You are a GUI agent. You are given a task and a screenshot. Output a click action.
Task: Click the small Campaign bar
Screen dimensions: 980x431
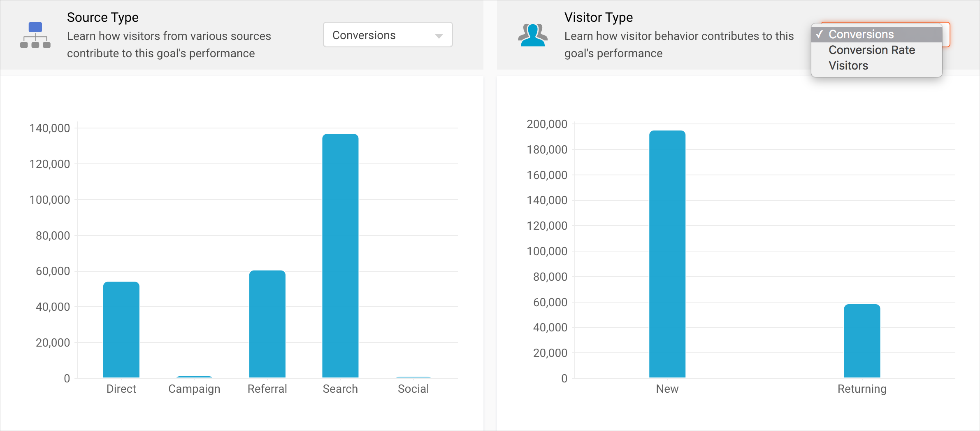click(194, 377)
